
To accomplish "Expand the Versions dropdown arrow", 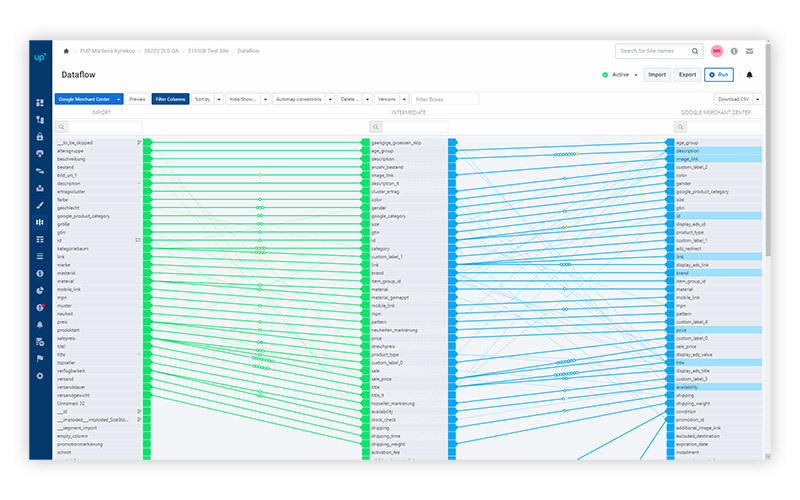I will (x=404, y=99).
